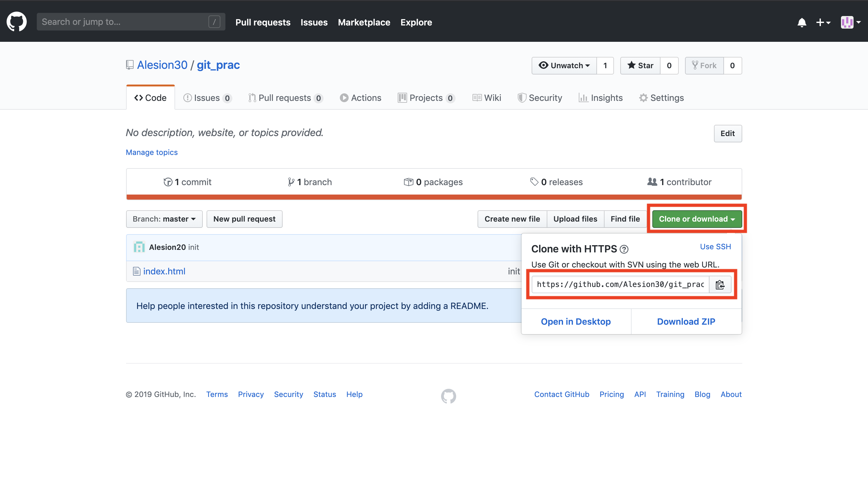Open the user avatar menu

(x=850, y=22)
